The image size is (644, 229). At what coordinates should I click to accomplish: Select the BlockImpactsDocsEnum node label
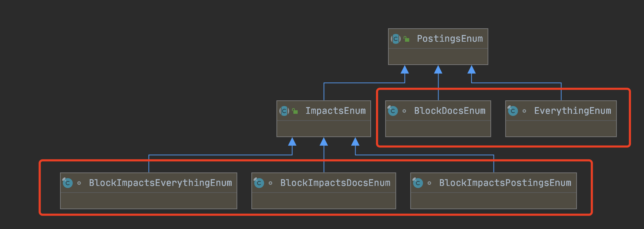(x=335, y=183)
